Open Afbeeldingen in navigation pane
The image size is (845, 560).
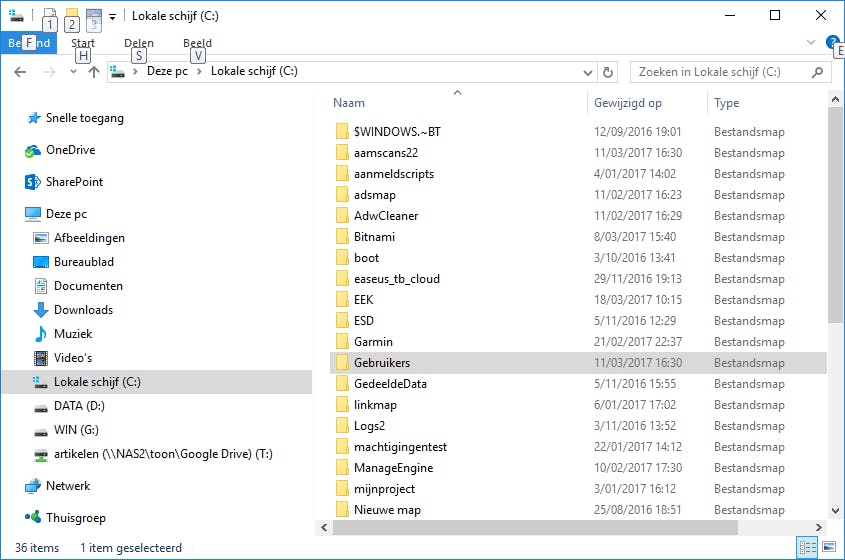click(x=89, y=238)
